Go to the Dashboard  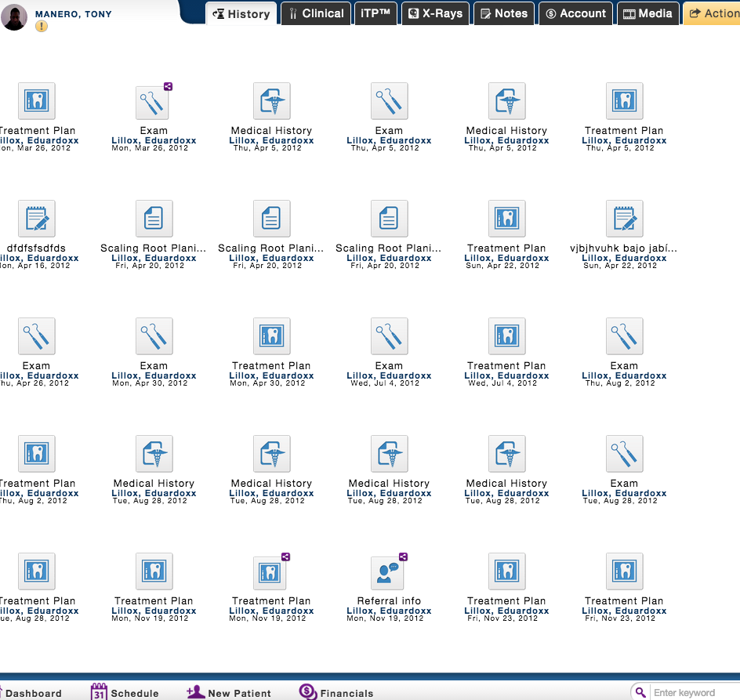(x=33, y=693)
